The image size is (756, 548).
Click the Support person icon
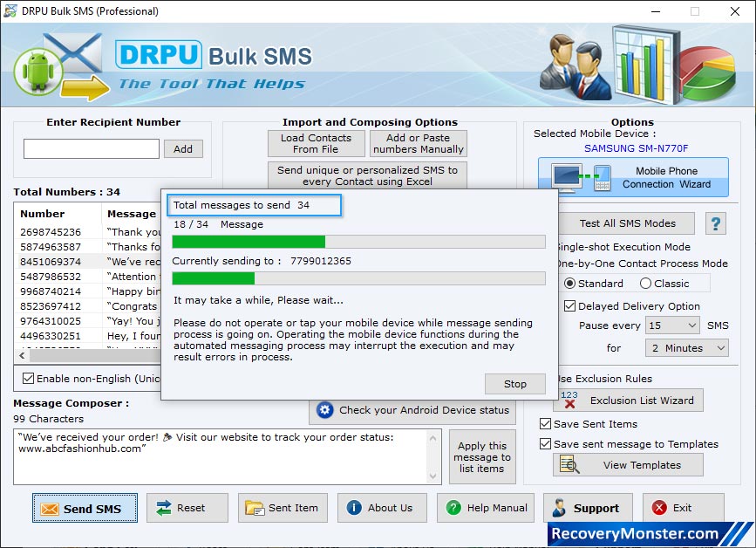click(558, 508)
